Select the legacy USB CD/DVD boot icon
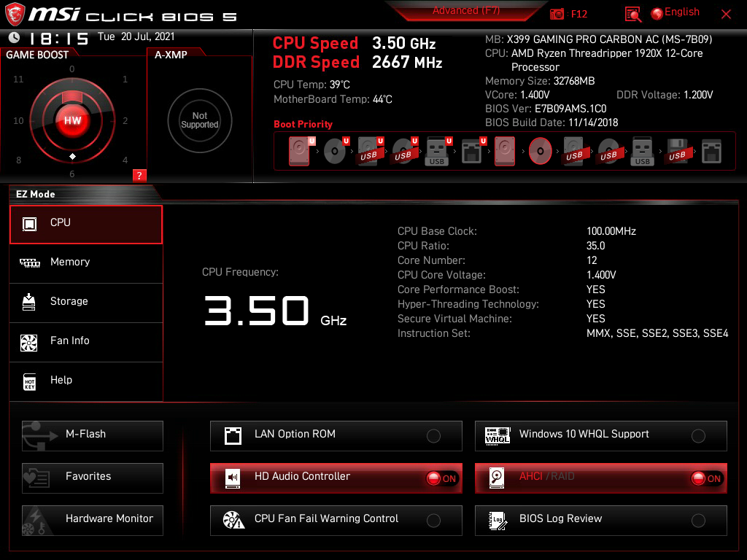Screen dimensions: 747x560 [x=609, y=151]
